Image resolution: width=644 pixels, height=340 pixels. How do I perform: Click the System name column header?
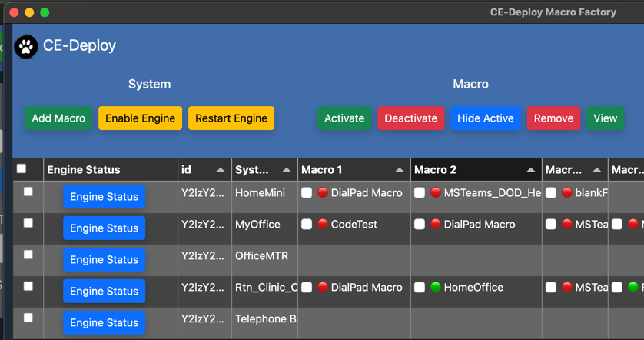(x=252, y=170)
